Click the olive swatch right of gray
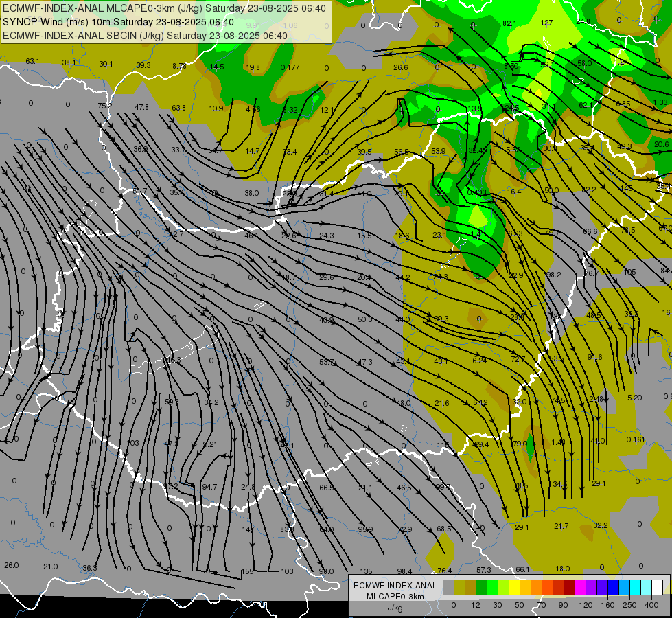Image resolution: width=672 pixels, height=618 pixels. point(459,587)
